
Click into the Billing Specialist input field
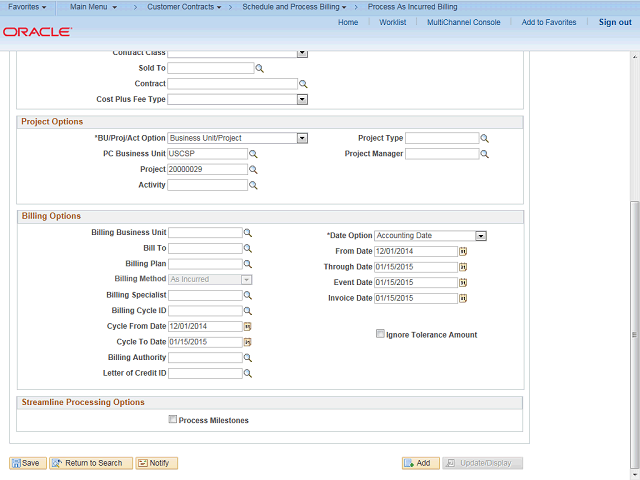205,295
